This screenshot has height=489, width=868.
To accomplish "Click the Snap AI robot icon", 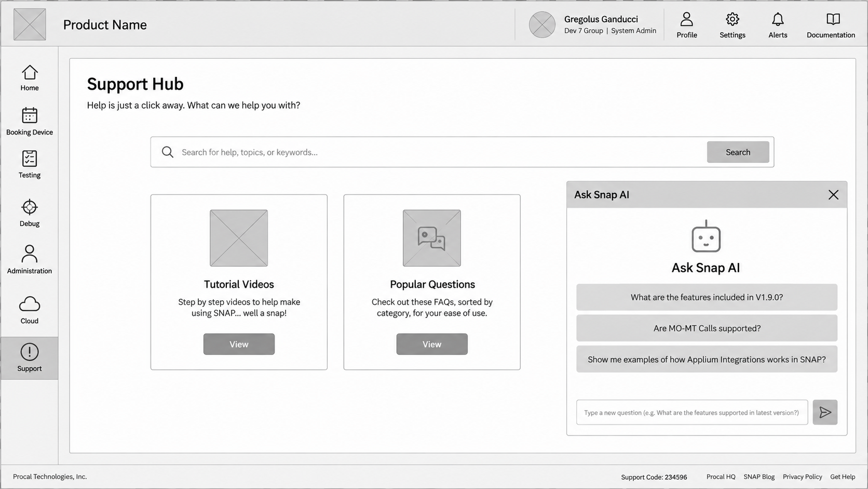I will tap(706, 236).
